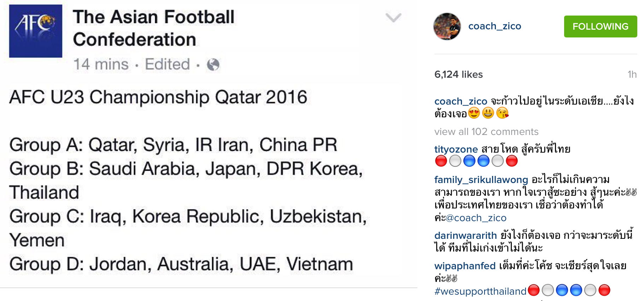
Task: Click the AFC U23 Championship post text
Action: (158, 97)
